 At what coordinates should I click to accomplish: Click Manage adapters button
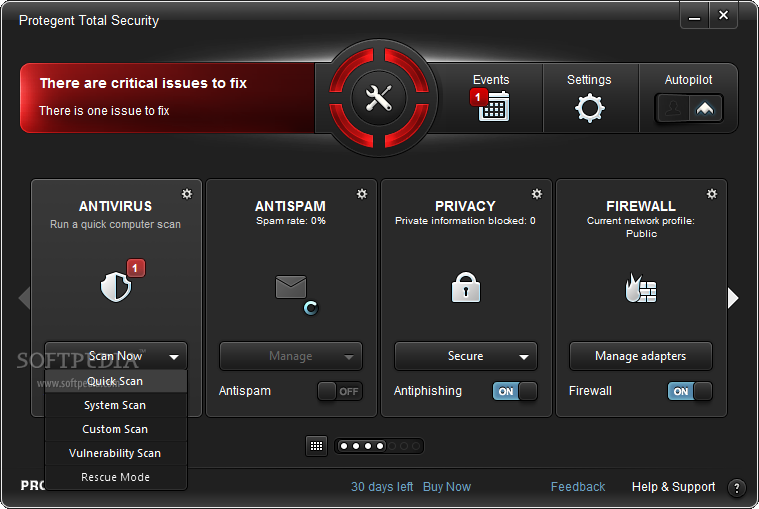pyautogui.click(x=641, y=357)
